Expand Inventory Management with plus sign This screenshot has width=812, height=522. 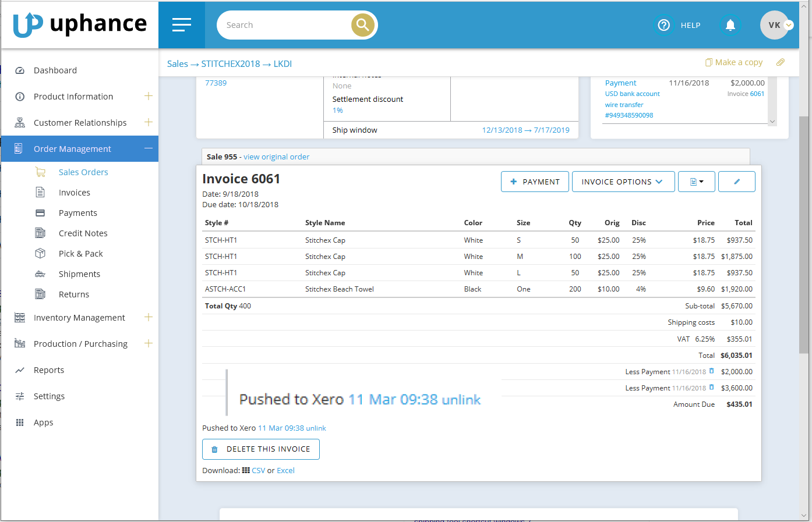(x=149, y=317)
